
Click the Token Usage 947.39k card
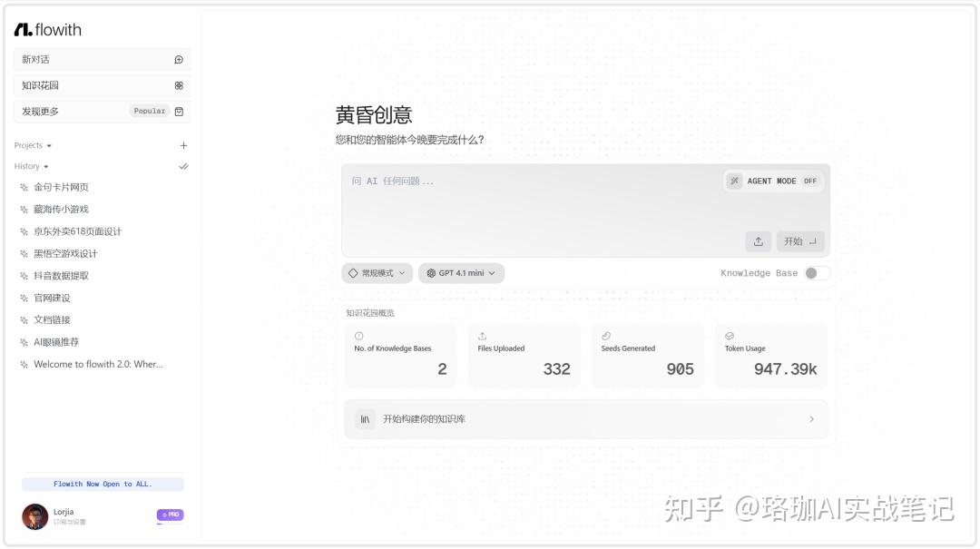tap(771, 356)
